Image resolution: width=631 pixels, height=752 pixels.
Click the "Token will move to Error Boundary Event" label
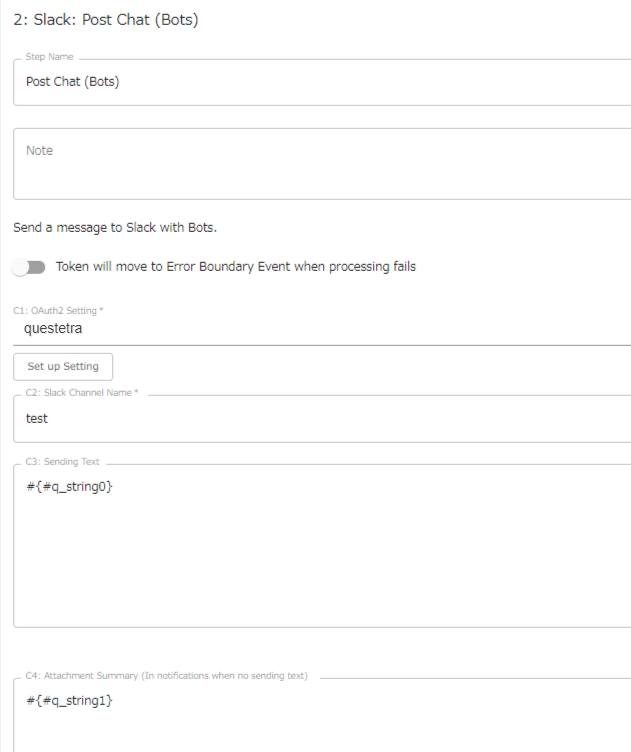click(235, 267)
